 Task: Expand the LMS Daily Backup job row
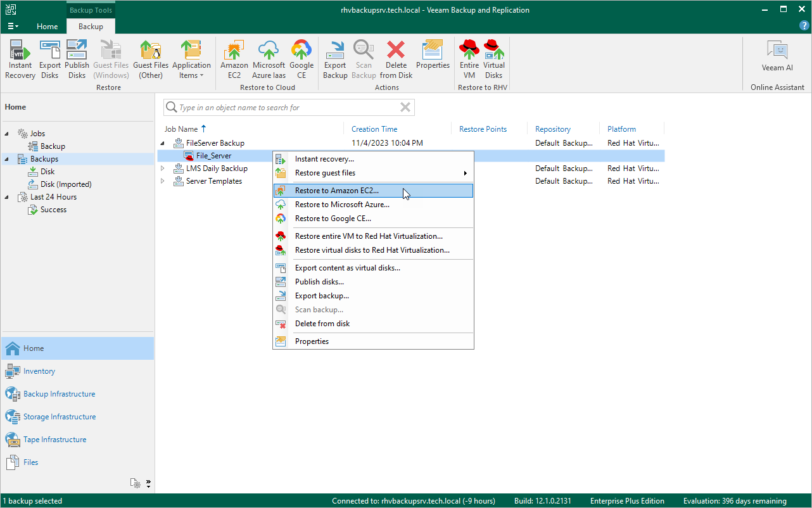(x=163, y=168)
